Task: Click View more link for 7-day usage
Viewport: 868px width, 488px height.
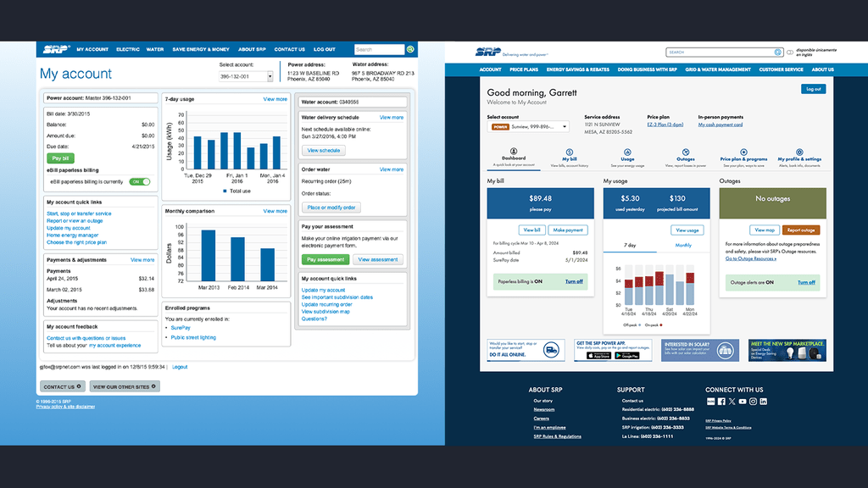Action: (x=275, y=99)
